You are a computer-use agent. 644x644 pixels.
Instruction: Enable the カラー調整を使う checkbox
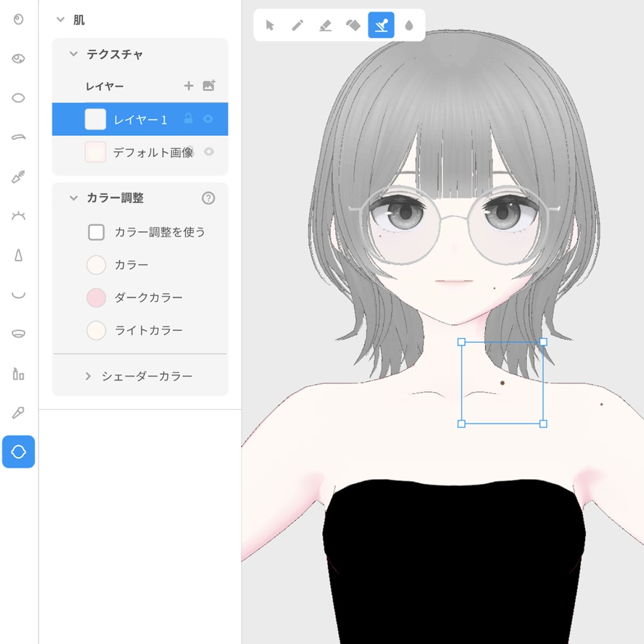point(96,232)
